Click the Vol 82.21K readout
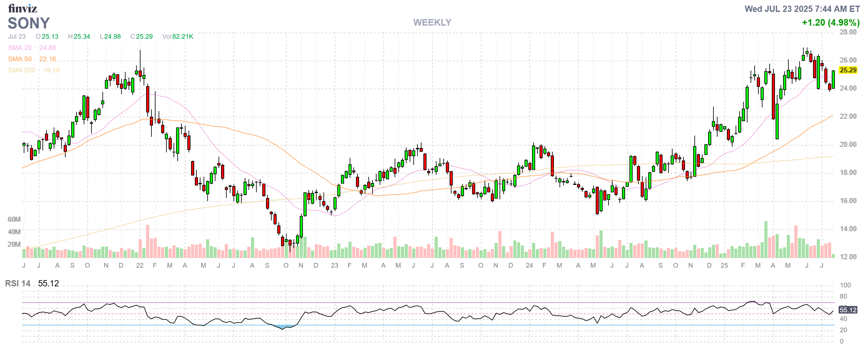This screenshot has width=868, height=351. [178, 36]
